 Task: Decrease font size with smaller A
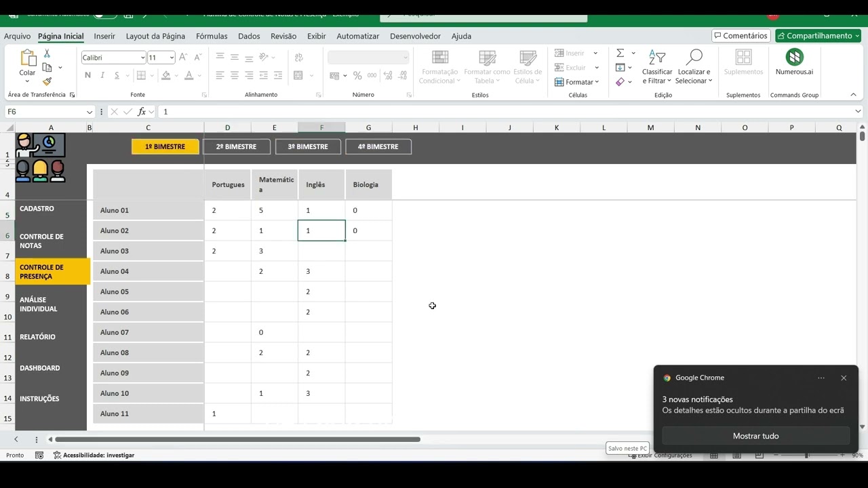tap(197, 58)
